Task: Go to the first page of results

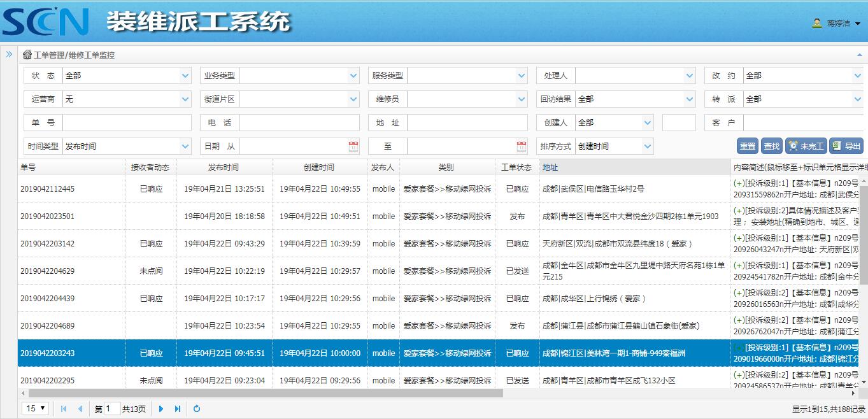Action: (64, 409)
